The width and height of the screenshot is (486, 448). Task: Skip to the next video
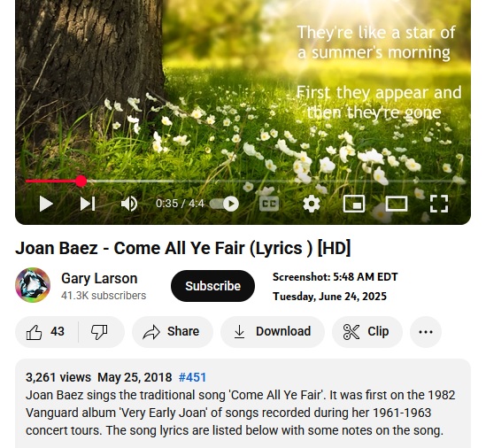pos(88,204)
